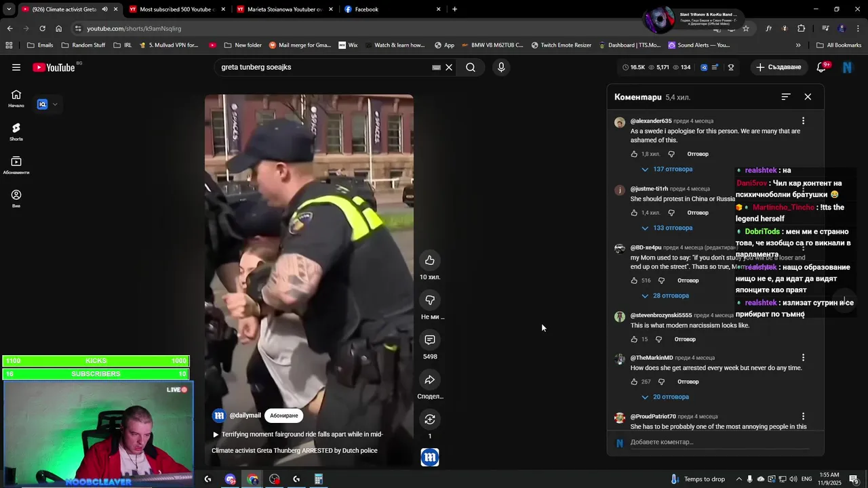This screenshot has width=868, height=488.
Task: Open the comment sort options icon
Action: 786,97
